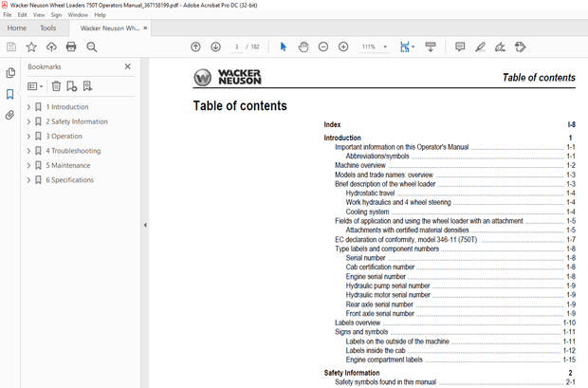The image size is (588, 388).
Task: Click the Save file icon
Action: click(x=11, y=46)
